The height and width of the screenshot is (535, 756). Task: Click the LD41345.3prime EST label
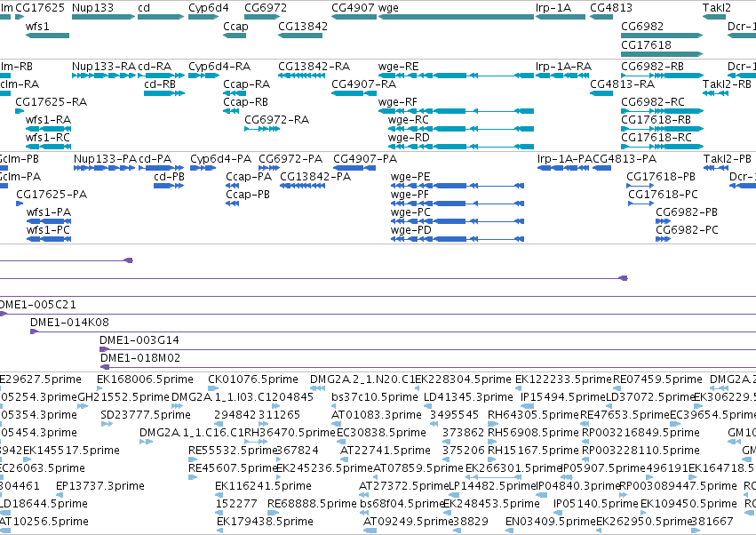pyautogui.click(x=468, y=397)
